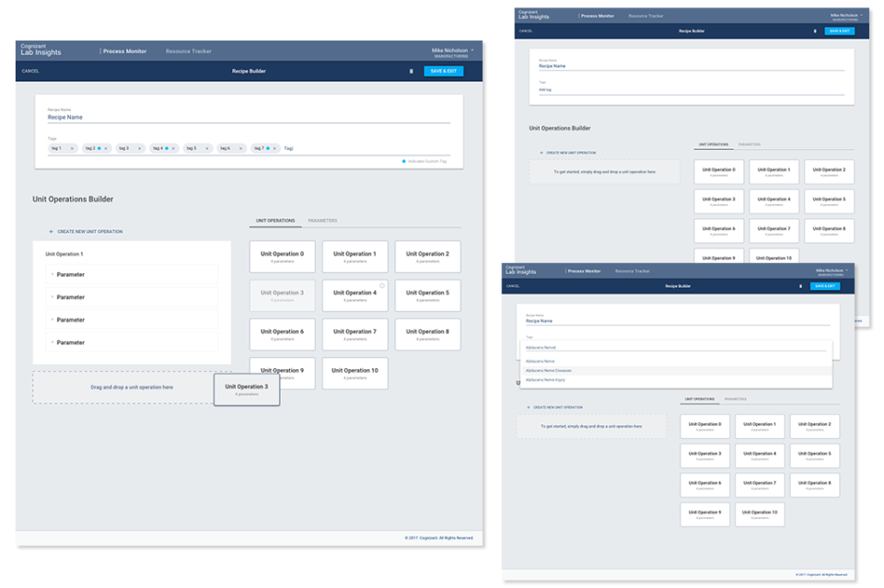Click Cancel in tag suggestions window
884x588 pixels.
coord(513,286)
